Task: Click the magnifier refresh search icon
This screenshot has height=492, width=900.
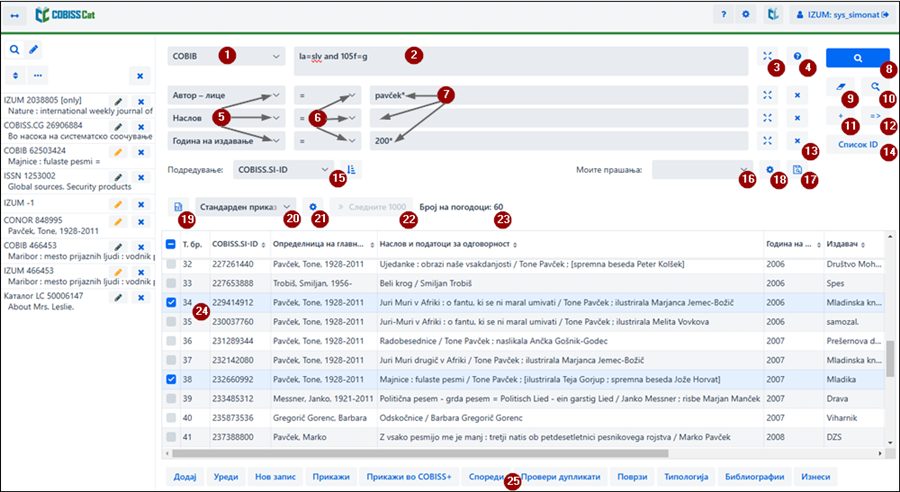Action: click(875, 87)
